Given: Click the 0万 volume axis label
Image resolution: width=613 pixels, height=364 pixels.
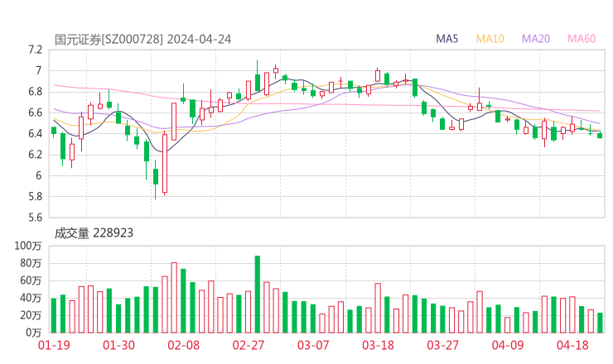Looking at the screenshot, I should coord(34,333).
